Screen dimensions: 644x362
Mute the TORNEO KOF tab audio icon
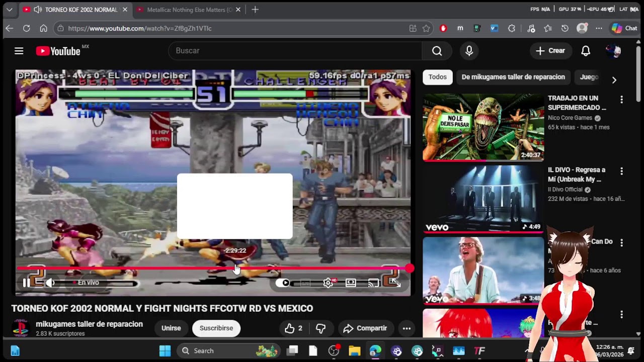[37, 10]
